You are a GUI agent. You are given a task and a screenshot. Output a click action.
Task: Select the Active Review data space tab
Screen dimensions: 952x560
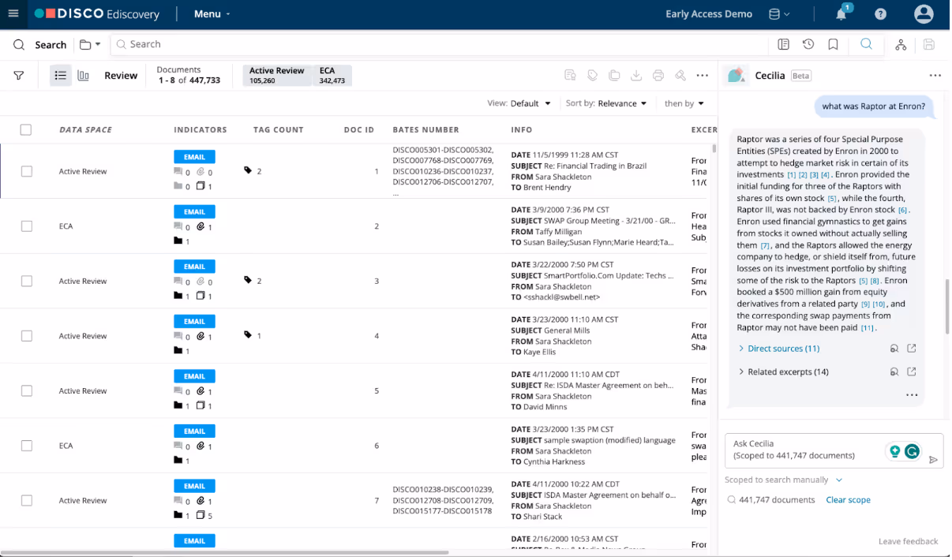(x=276, y=75)
